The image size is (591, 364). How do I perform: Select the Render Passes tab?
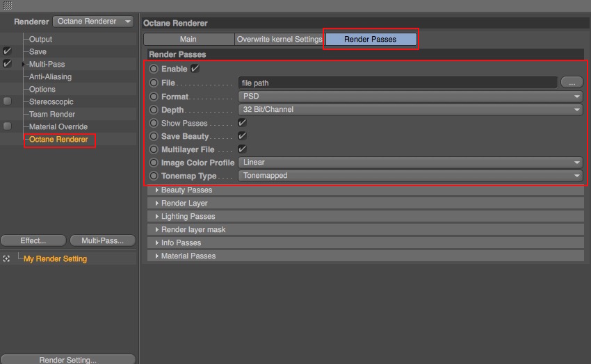371,39
